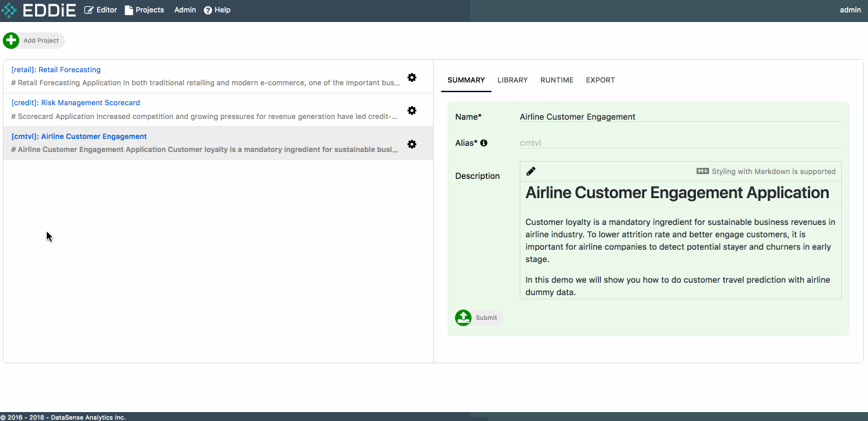Click the admin user label

pyautogui.click(x=850, y=10)
